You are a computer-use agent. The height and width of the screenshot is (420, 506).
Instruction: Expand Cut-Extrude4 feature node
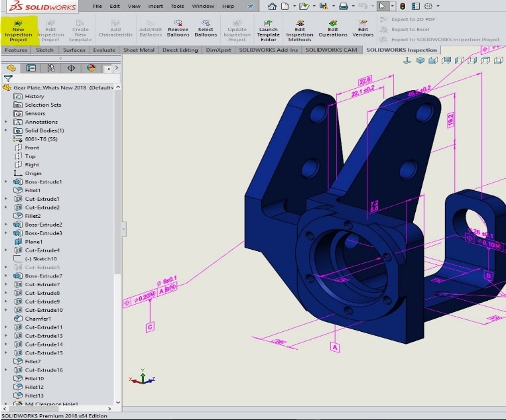coord(6,250)
